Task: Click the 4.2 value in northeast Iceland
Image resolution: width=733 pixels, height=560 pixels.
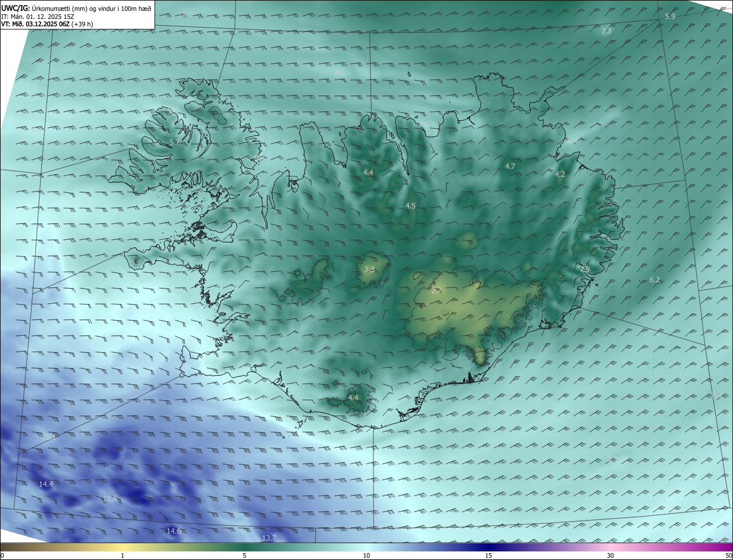Action: pyautogui.click(x=560, y=175)
